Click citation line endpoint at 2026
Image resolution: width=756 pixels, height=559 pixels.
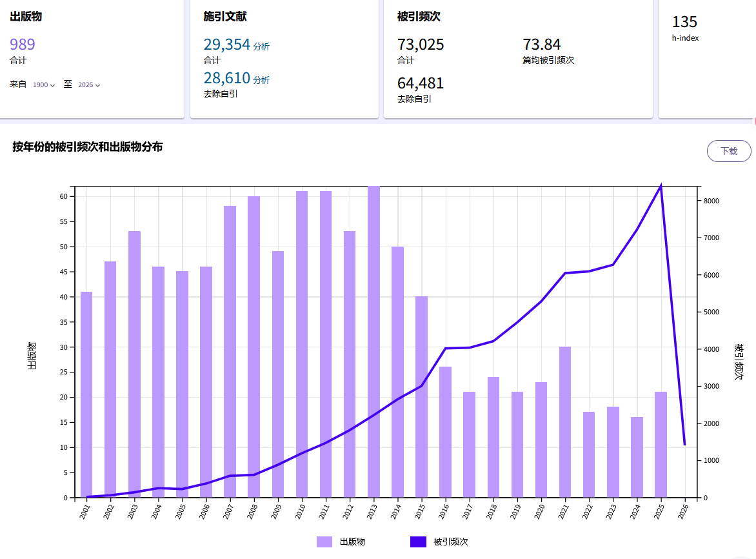coord(684,445)
